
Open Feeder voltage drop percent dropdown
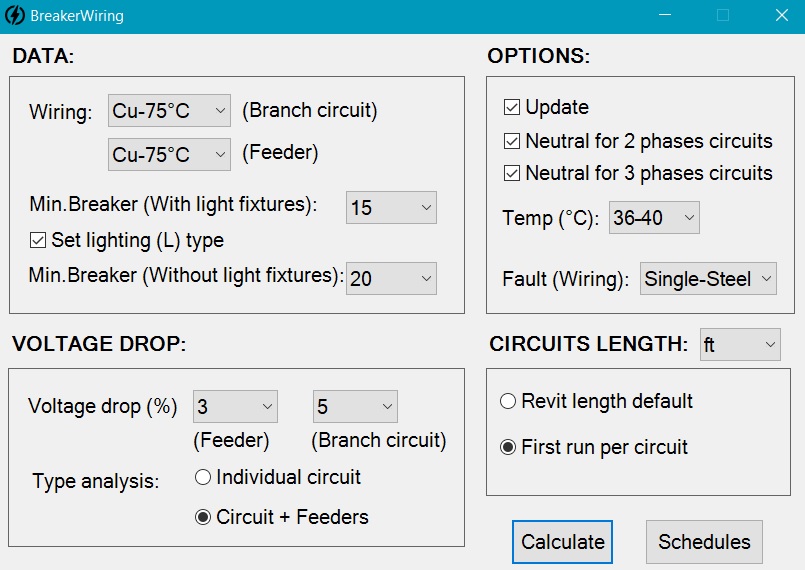(235, 407)
